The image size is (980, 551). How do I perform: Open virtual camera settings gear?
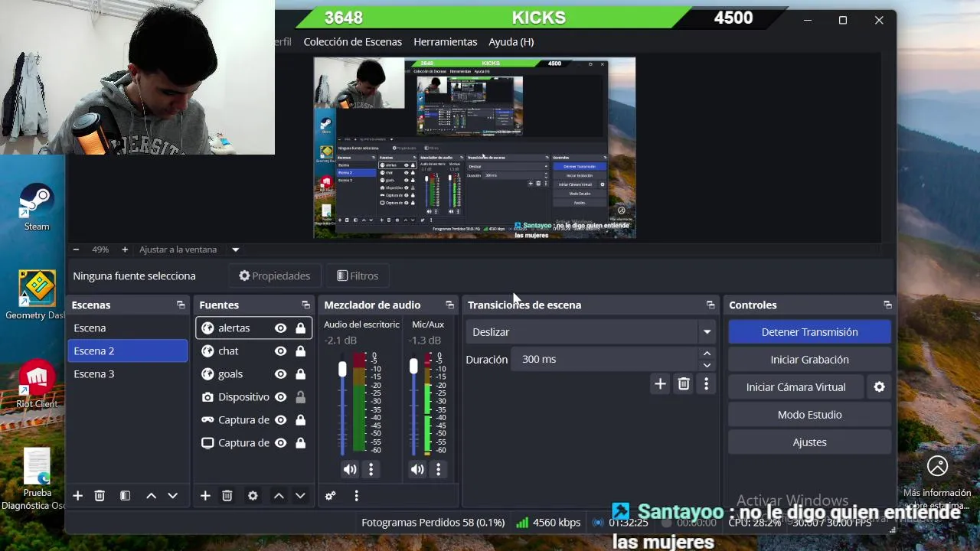coord(879,387)
